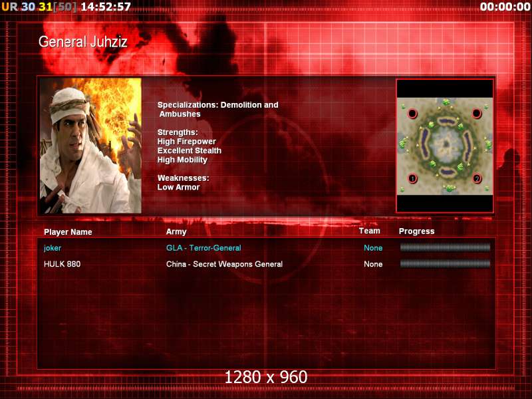Click China - Secret Weapons General entry

click(224, 264)
